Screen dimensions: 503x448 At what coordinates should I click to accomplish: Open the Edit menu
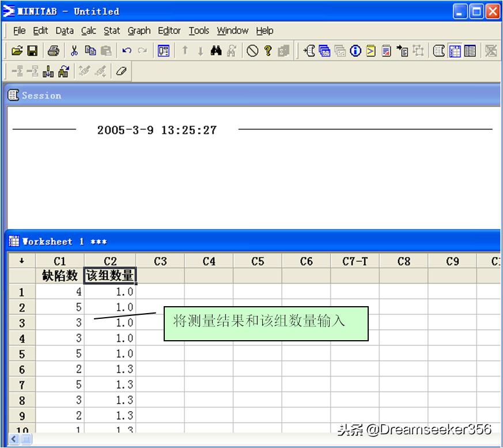(40, 31)
